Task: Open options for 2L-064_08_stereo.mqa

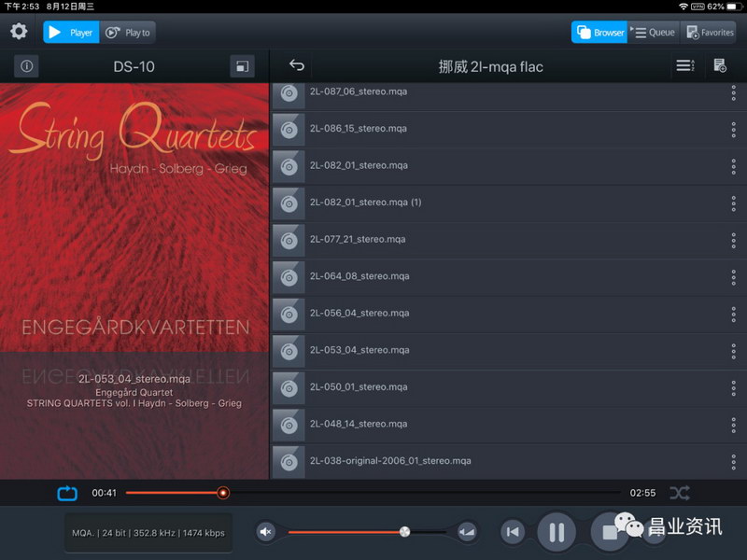Action: 734,277
